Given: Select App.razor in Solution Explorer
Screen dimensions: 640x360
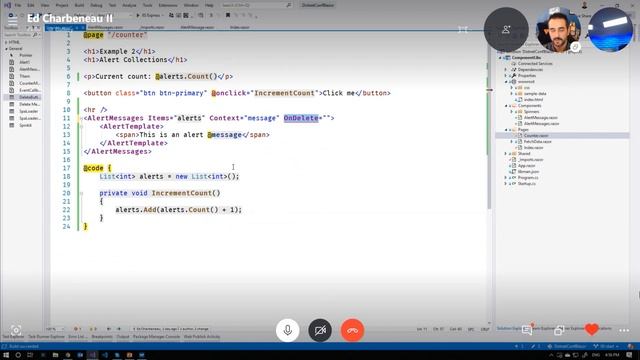Looking at the screenshot, I should pyautogui.click(x=527, y=166).
